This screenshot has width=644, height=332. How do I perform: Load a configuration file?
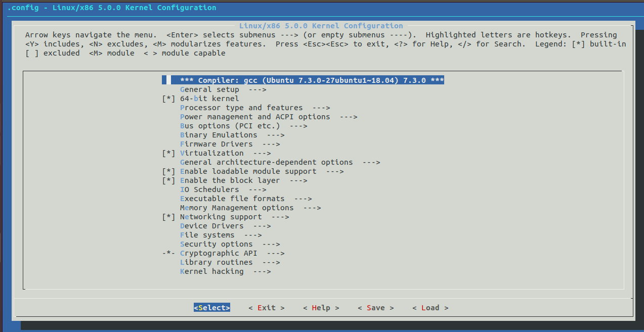pyautogui.click(x=430, y=307)
